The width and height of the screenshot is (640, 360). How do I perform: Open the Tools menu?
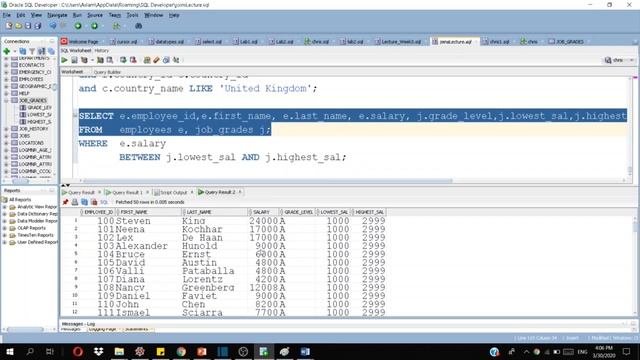[x=132, y=15]
